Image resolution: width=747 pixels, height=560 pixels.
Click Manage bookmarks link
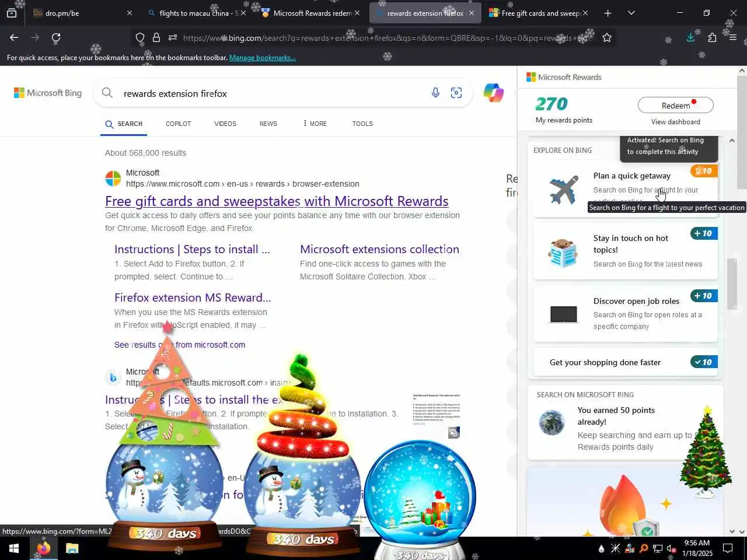[x=263, y=58]
